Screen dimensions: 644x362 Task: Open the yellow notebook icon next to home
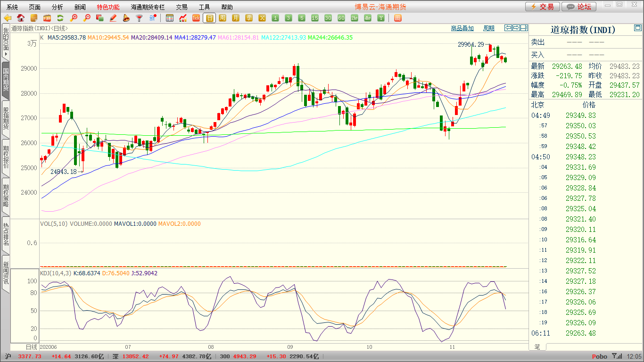coord(33,18)
